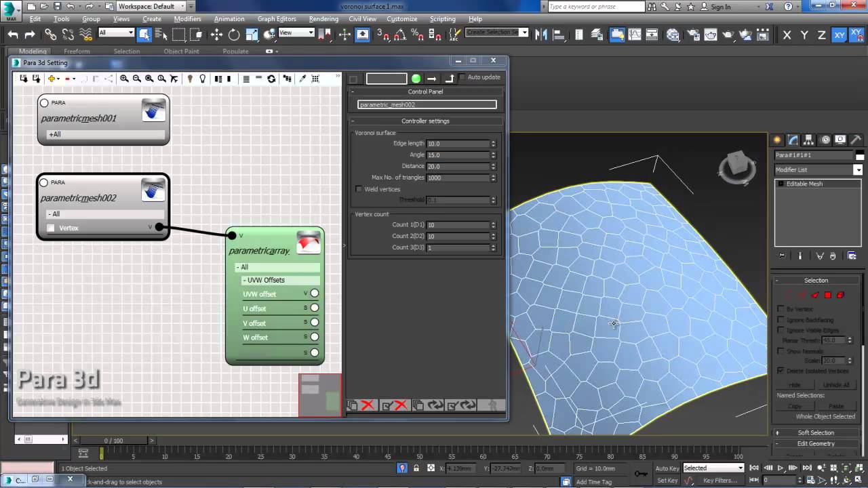This screenshot has width=868, height=488.
Task: Click the light bulb icon in Para 3d toolbar
Action: tap(202, 79)
